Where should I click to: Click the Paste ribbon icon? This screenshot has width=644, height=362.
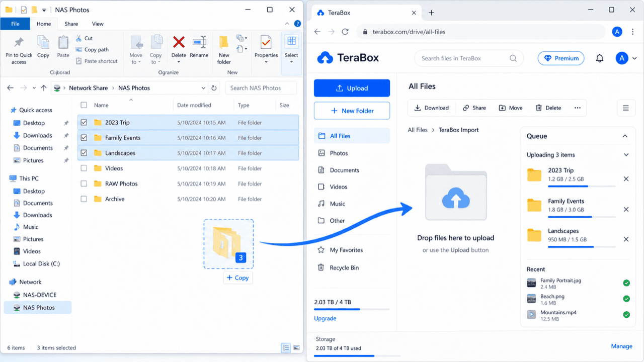[x=63, y=42]
